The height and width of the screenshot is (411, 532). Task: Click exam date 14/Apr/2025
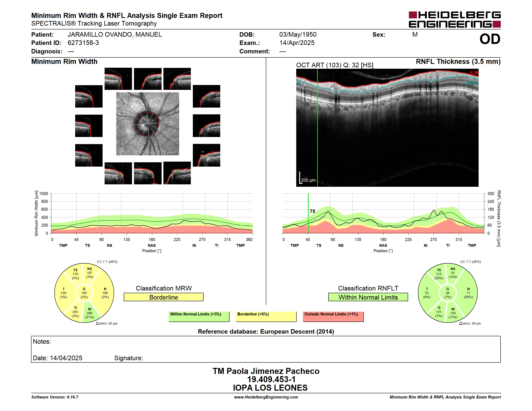click(297, 43)
